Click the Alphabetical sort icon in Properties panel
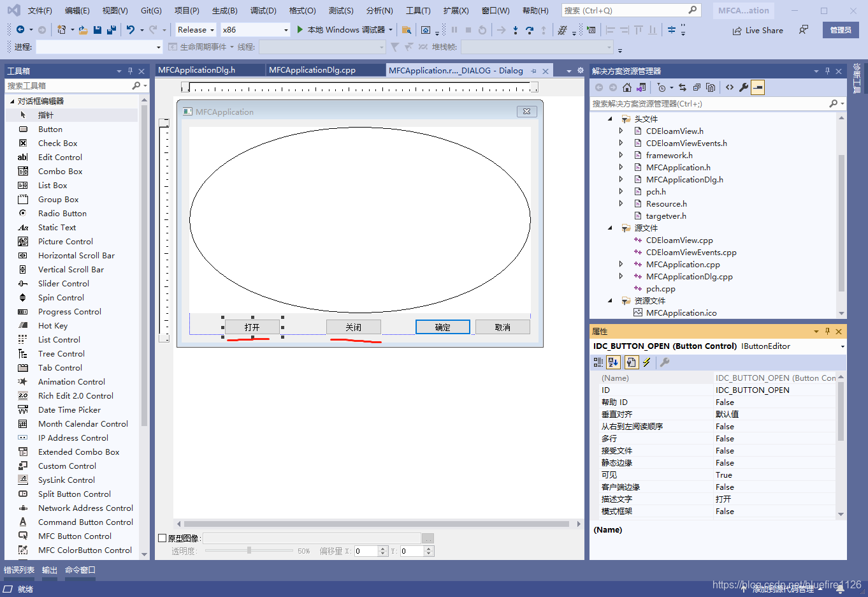This screenshot has width=868, height=597. pos(613,362)
